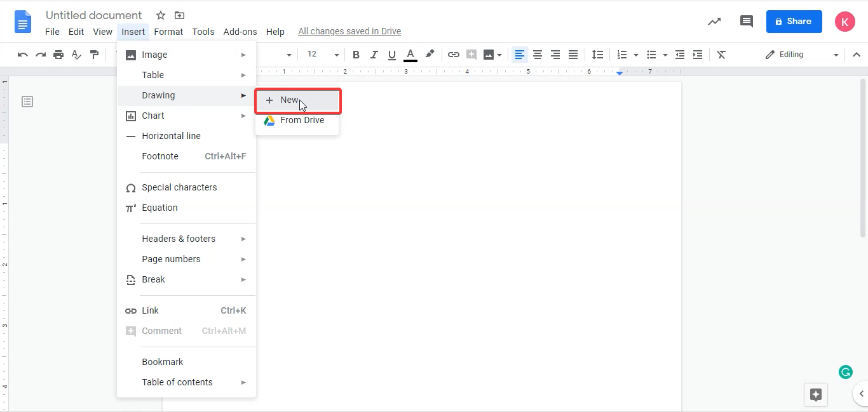This screenshot has height=412, width=868.
Task: Select the Paint format roller icon
Action: click(x=95, y=55)
